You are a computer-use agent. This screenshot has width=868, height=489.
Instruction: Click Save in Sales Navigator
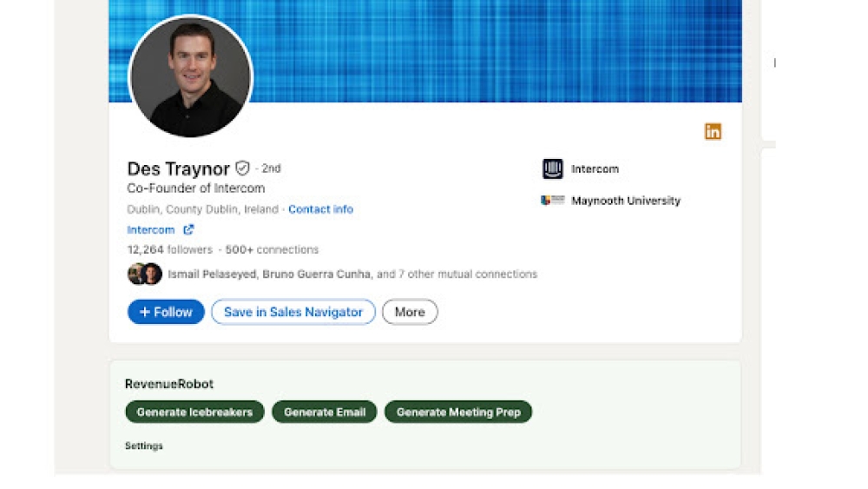(293, 312)
